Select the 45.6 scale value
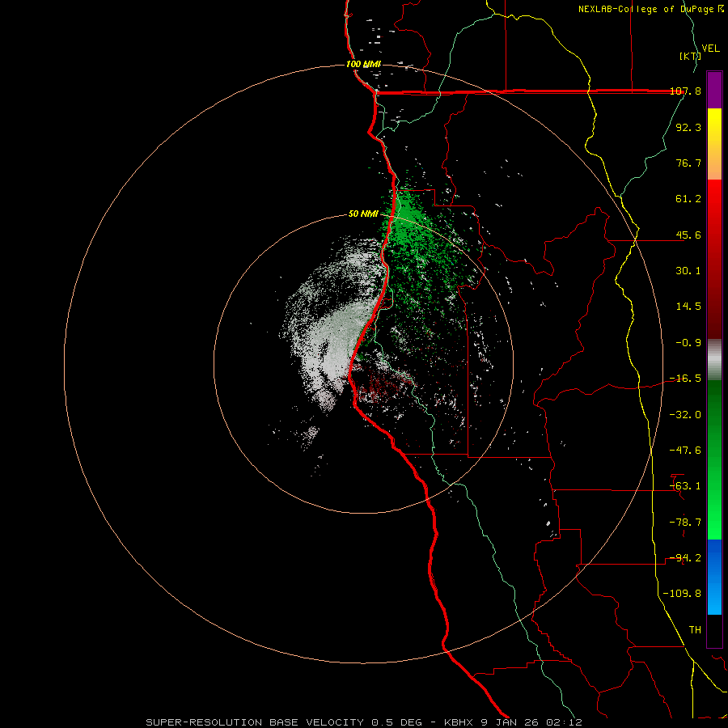The height and width of the screenshot is (728, 728). pyautogui.click(x=688, y=235)
